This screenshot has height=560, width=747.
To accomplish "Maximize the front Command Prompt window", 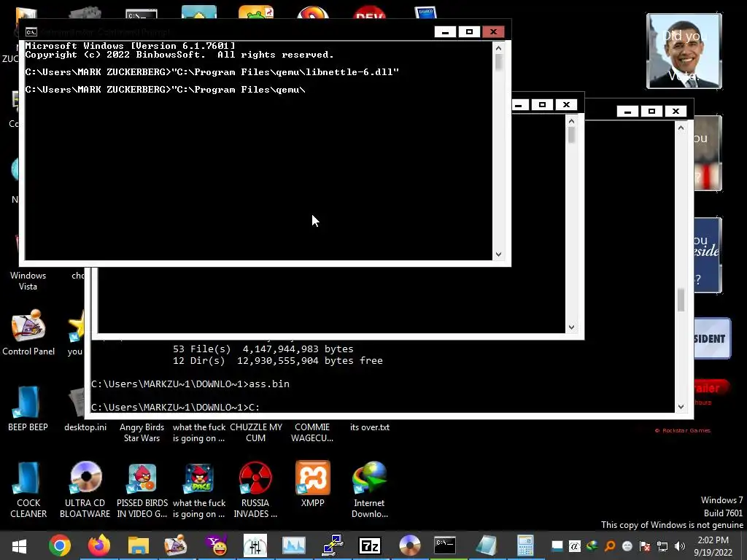I will coord(469,32).
